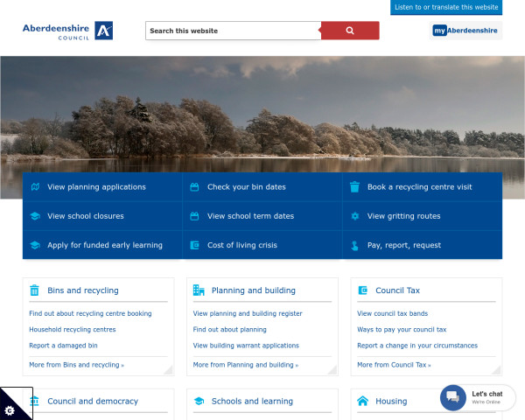Open Household recycling centres link
Viewport: 525px width, 420px height.
[73, 330]
